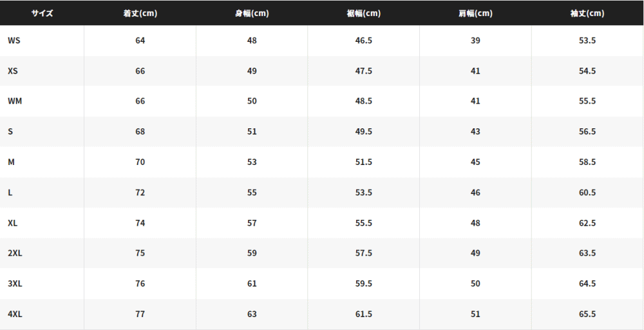Select the 4XL size row label
Viewport: 644px width, 330px height.
pyautogui.click(x=15, y=314)
